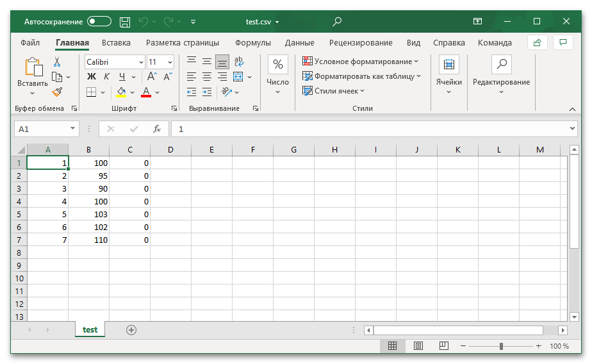Open the Calibri font name dropdown
This screenshot has width=592, height=364.
tap(140, 62)
